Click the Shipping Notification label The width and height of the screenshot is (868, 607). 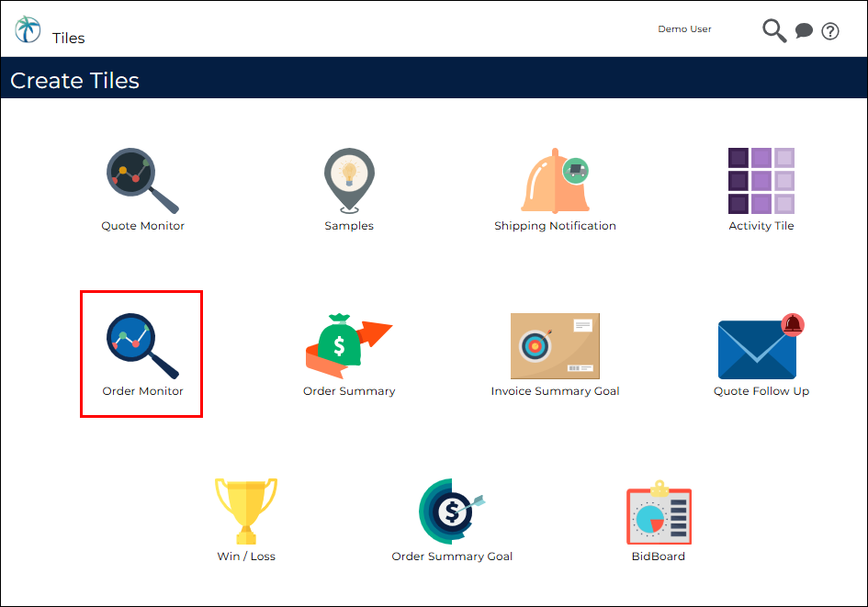(x=555, y=226)
